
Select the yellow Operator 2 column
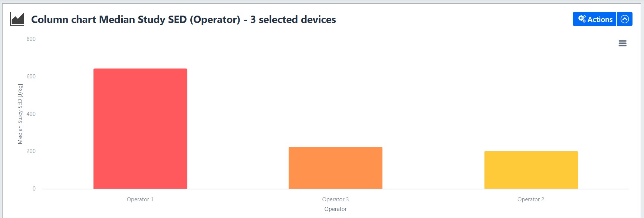tap(531, 170)
